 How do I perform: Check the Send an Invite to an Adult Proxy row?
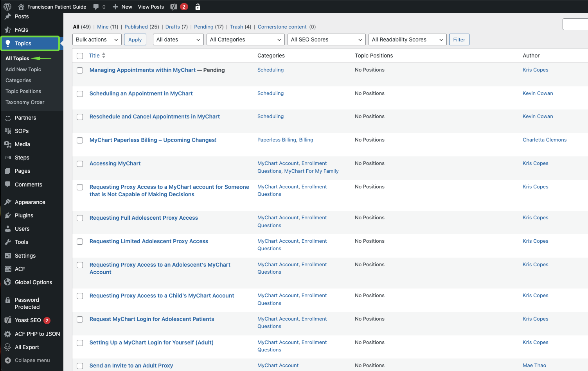(80, 366)
